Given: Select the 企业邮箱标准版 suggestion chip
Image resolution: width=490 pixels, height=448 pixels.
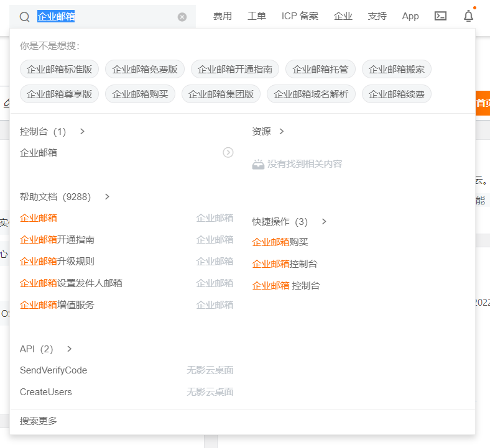Looking at the screenshot, I should pyautogui.click(x=60, y=69).
